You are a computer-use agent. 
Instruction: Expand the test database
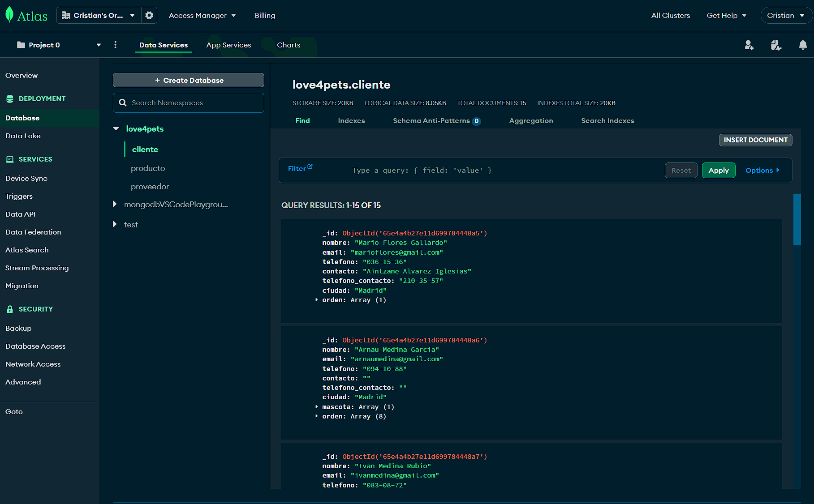coord(115,224)
